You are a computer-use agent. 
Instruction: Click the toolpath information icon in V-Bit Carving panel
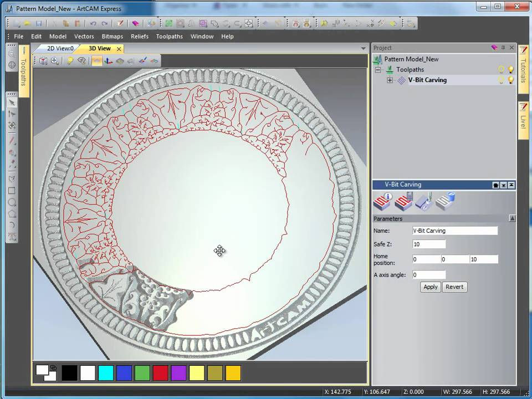(383, 202)
